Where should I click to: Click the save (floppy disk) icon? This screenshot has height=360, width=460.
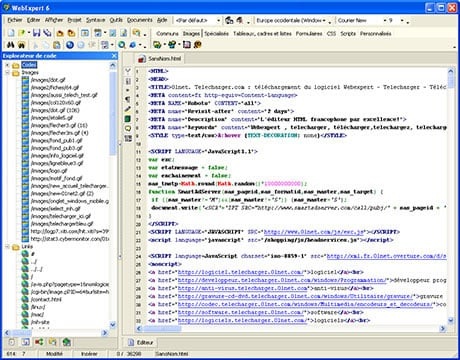pyautogui.click(x=37, y=33)
